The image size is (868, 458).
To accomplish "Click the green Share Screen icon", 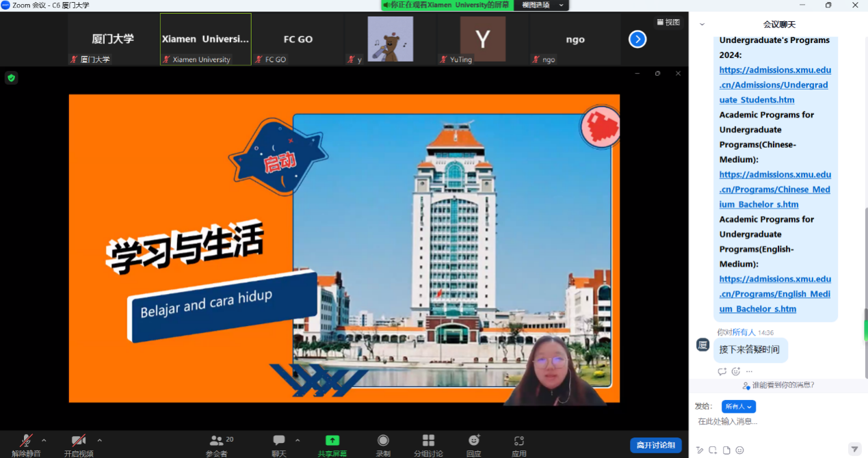I will tap(332, 441).
